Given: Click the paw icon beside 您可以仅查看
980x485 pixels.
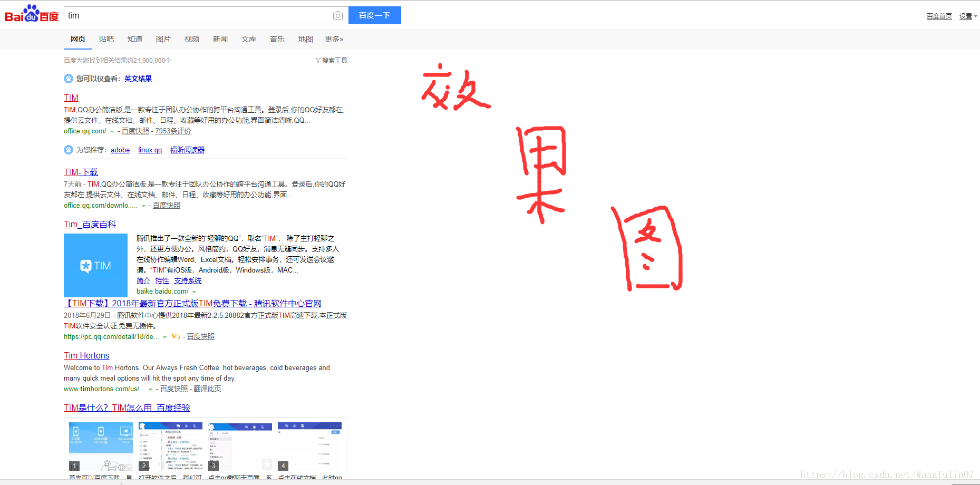Looking at the screenshot, I should pos(69,79).
